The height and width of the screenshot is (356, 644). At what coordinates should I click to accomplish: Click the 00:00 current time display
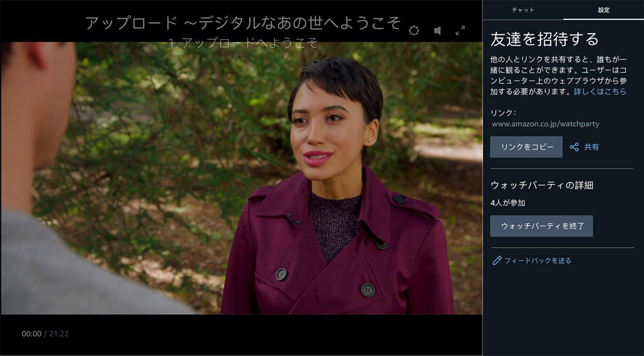pos(31,333)
